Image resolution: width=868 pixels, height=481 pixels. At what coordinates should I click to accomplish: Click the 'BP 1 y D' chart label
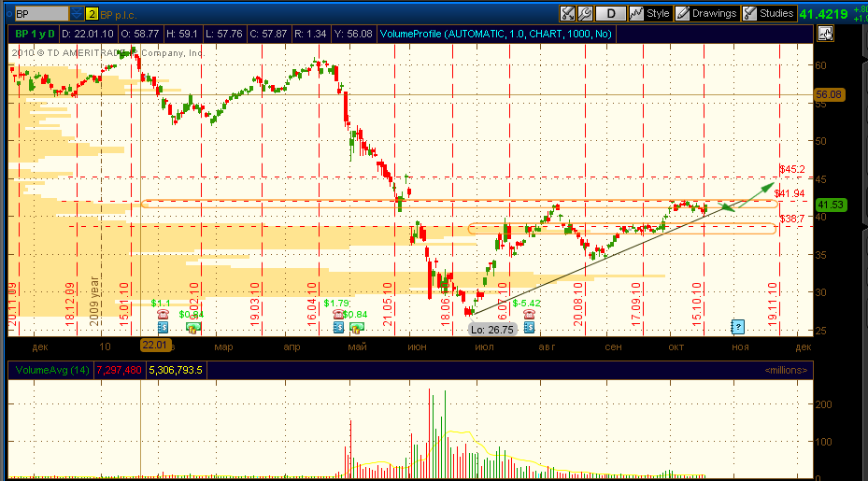tap(35, 34)
